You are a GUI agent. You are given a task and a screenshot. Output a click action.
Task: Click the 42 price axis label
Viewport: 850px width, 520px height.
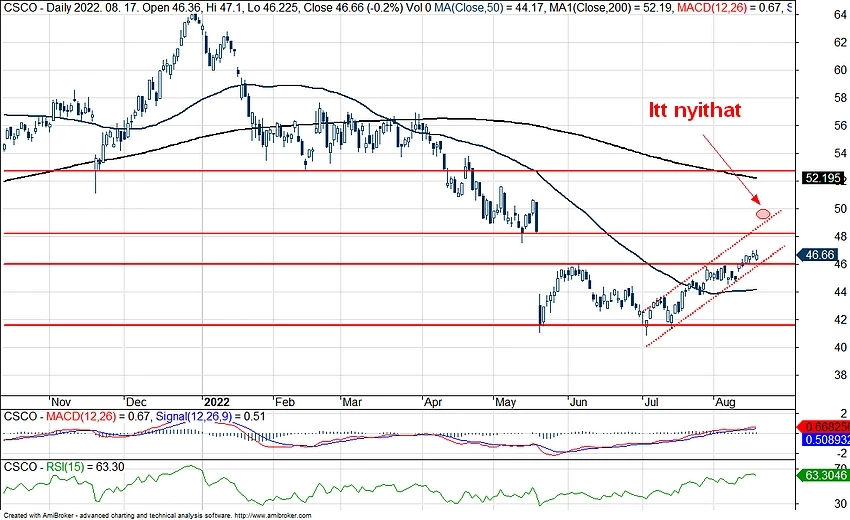[x=840, y=319]
